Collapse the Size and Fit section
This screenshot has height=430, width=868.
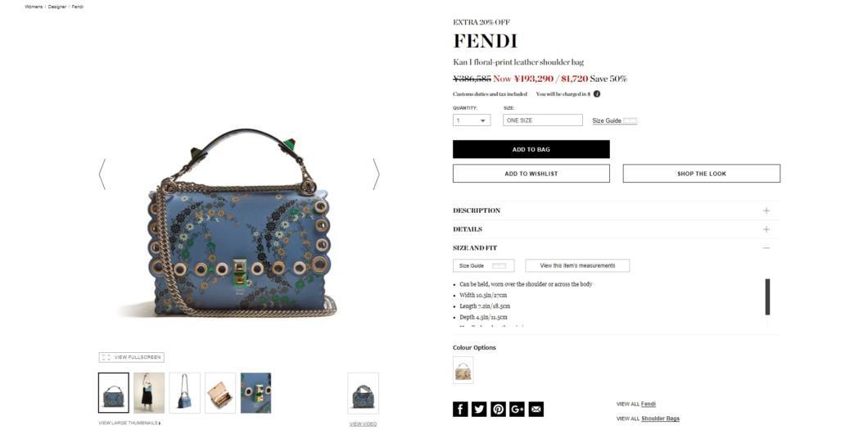click(x=616, y=248)
